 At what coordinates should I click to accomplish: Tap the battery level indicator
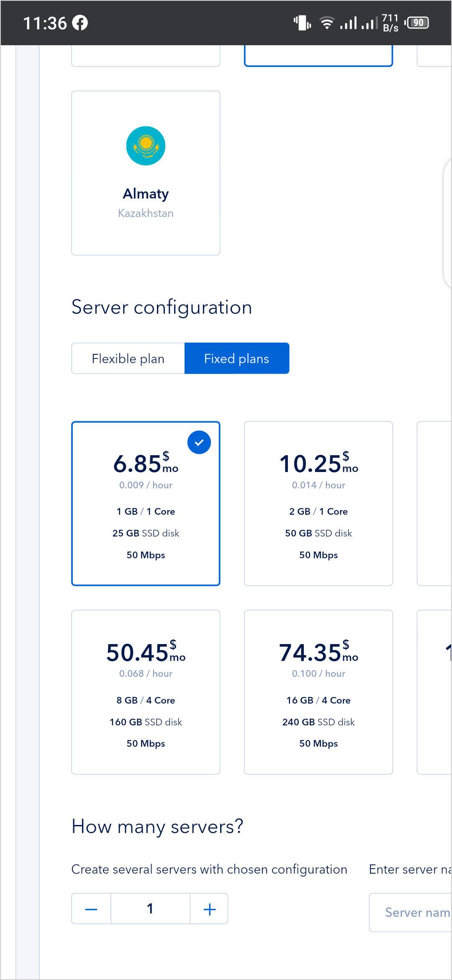pyautogui.click(x=418, y=23)
